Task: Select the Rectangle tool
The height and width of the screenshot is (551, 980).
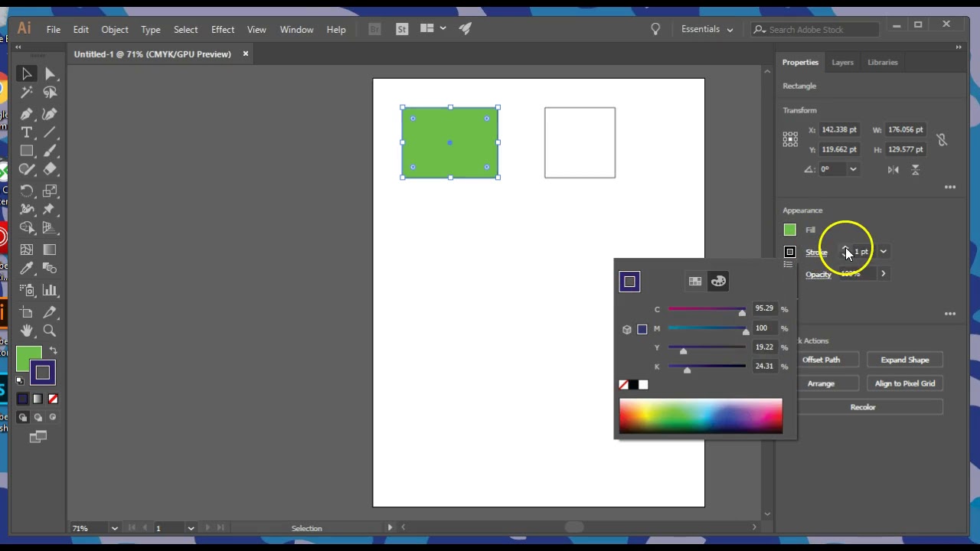Action: coord(27,151)
